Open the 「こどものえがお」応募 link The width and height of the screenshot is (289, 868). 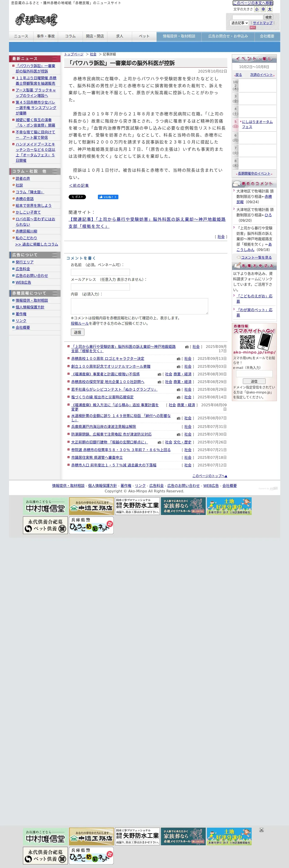coord(254,299)
